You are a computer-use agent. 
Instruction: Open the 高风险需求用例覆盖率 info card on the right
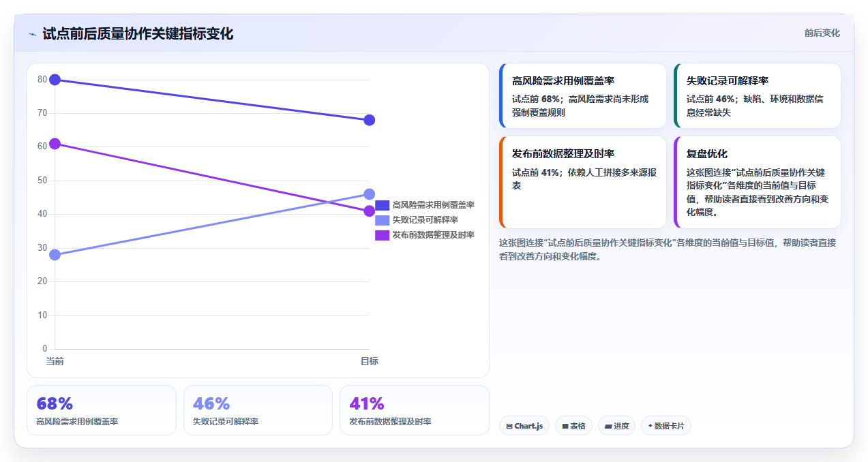(583, 96)
